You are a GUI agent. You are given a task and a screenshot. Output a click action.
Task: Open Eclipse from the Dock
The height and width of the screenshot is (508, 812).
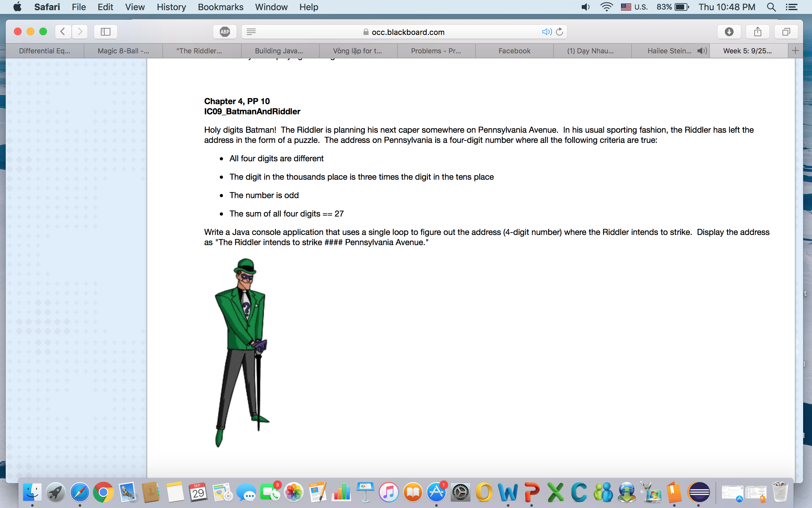tap(698, 492)
